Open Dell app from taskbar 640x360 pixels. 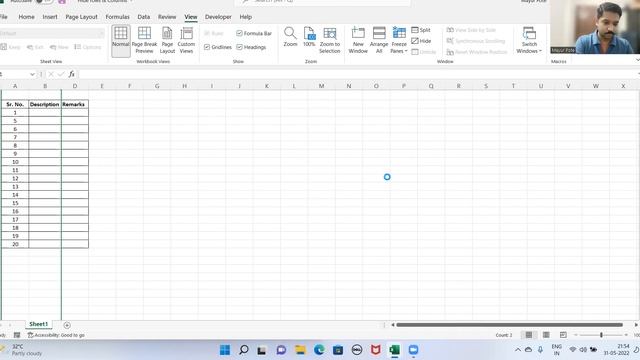click(357, 350)
